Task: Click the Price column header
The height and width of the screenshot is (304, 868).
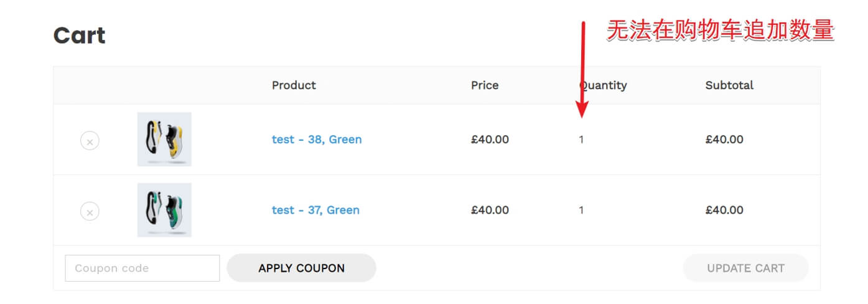Action: pyautogui.click(x=485, y=85)
